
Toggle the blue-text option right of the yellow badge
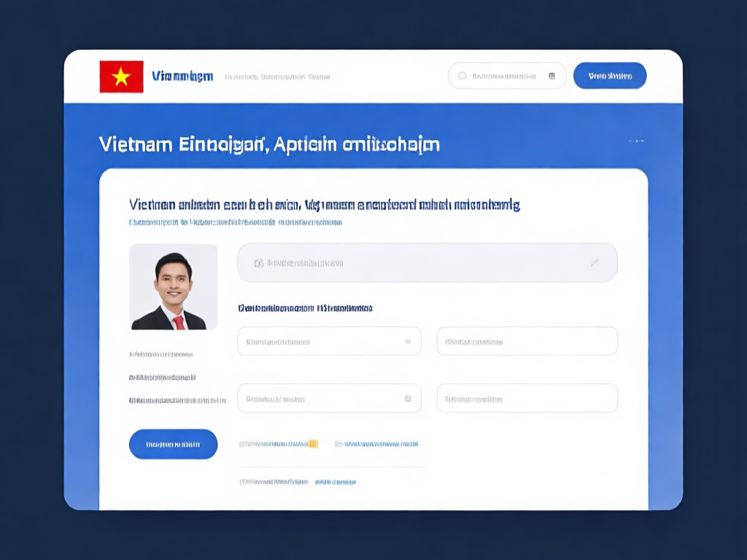376,444
